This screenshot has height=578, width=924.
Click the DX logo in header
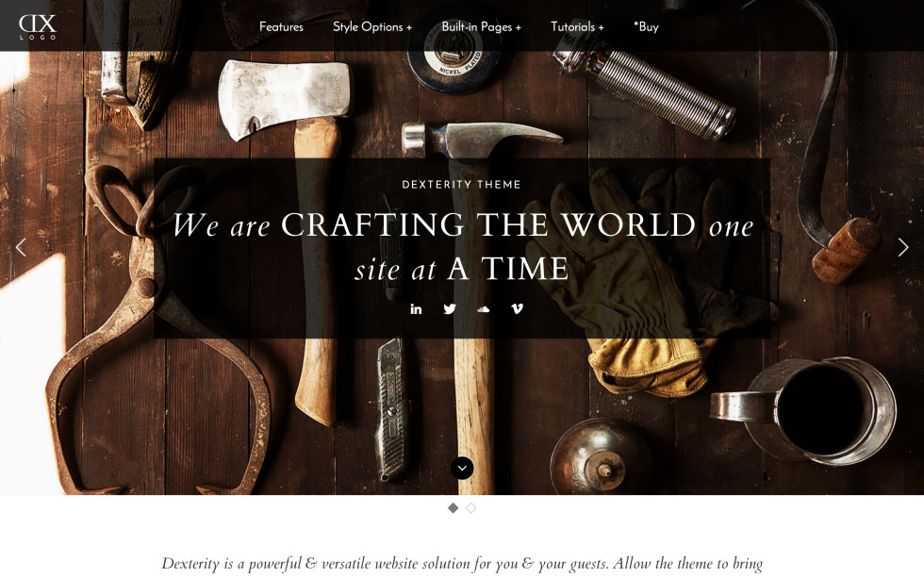coord(37,26)
